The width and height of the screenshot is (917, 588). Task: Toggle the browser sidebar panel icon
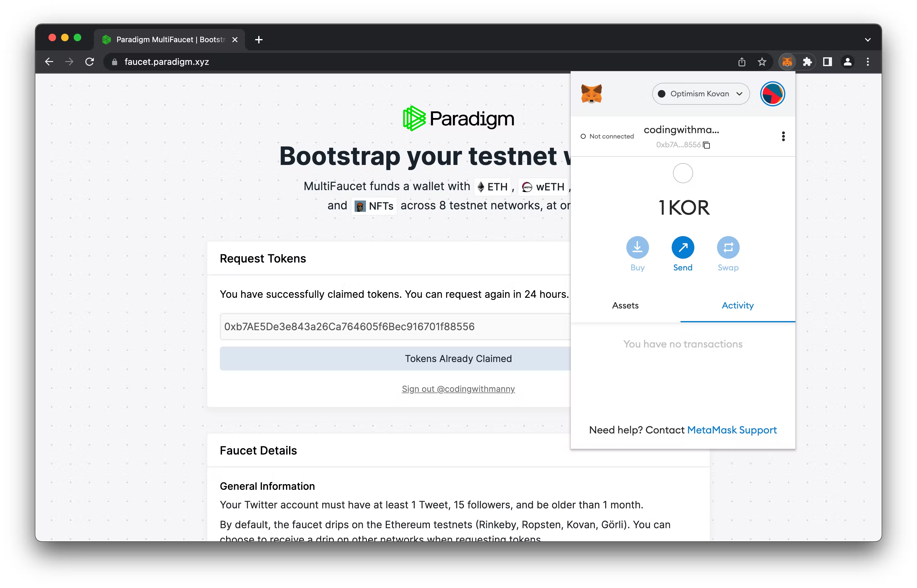tap(828, 61)
